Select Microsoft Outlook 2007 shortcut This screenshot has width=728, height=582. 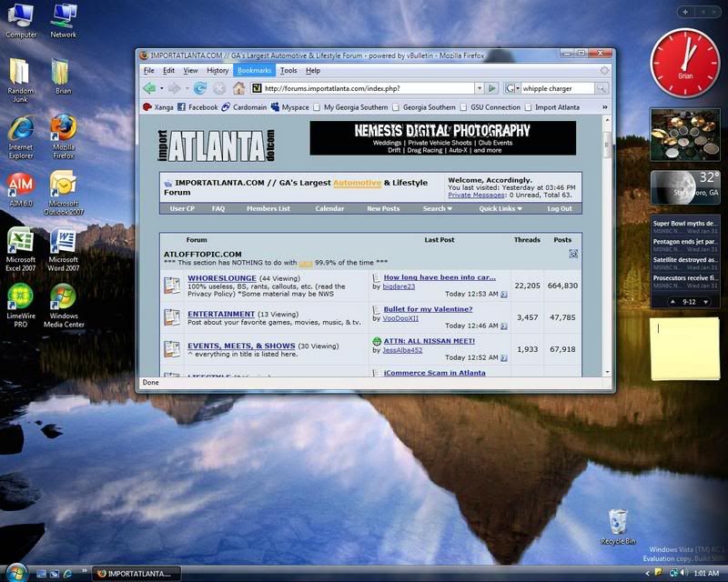pyautogui.click(x=64, y=193)
